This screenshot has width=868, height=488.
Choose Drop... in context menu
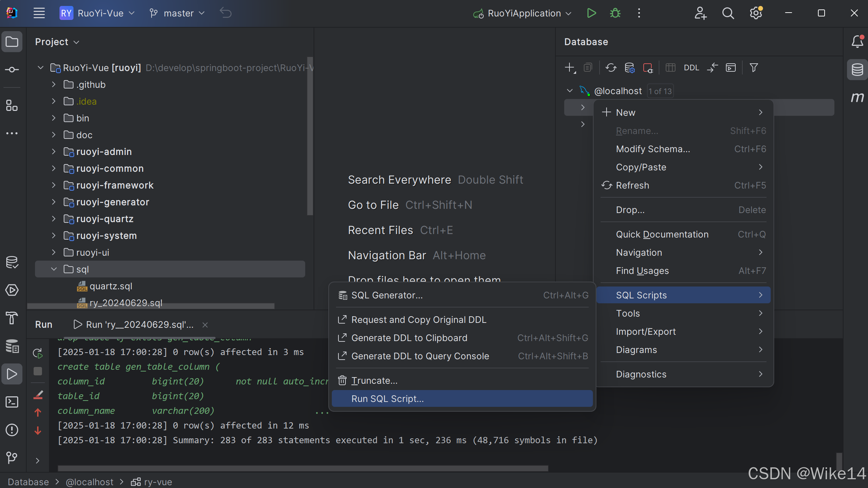pyautogui.click(x=684, y=210)
